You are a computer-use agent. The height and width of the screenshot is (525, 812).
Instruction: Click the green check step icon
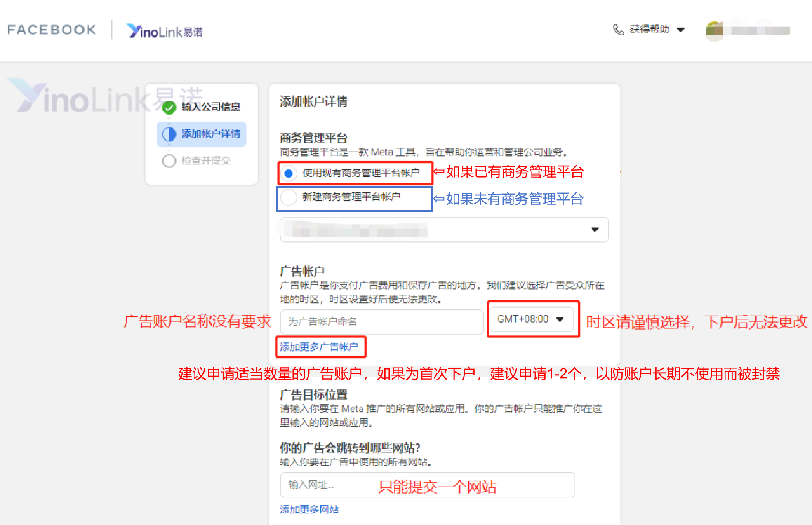169,107
